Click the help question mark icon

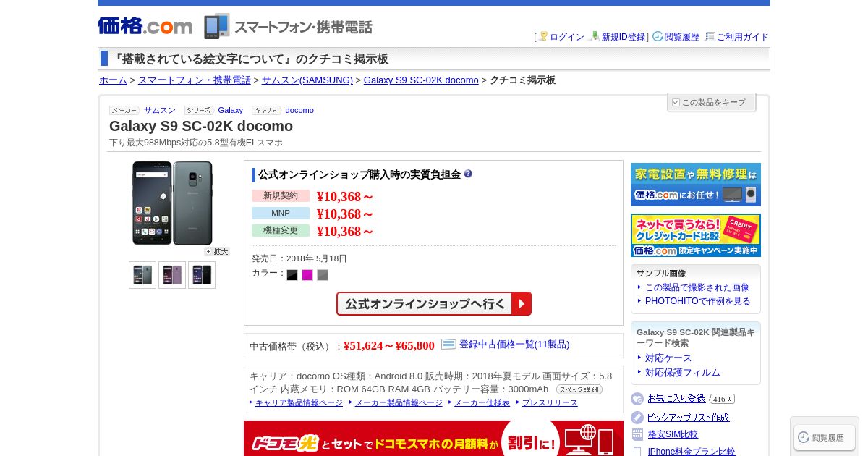[x=468, y=174]
